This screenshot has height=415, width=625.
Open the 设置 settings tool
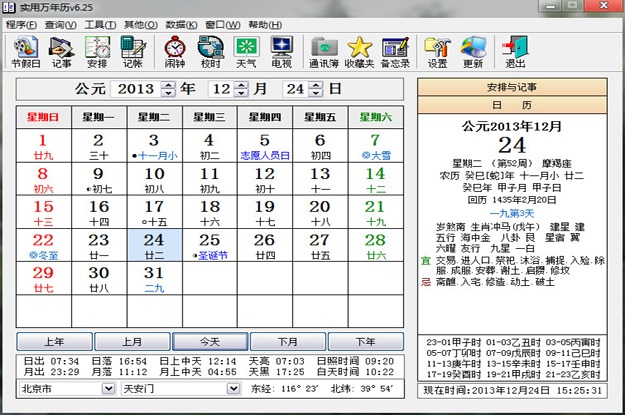click(x=437, y=52)
